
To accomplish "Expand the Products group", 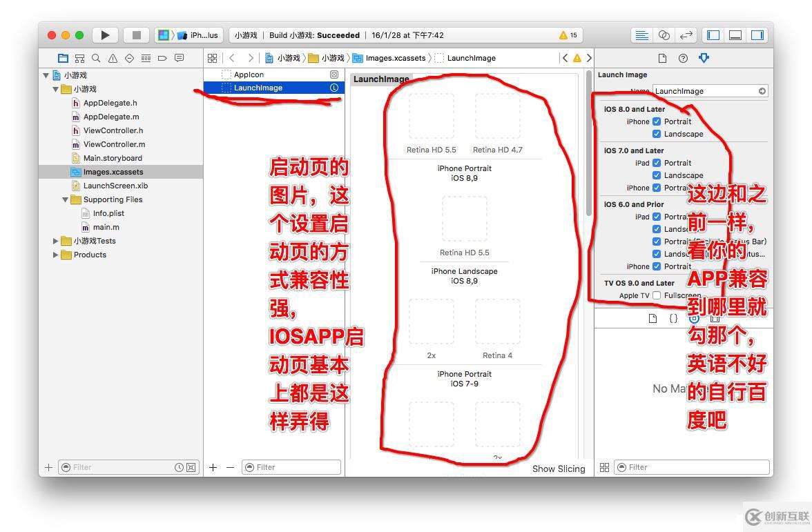I will pyautogui.click(x=55, y=255).
